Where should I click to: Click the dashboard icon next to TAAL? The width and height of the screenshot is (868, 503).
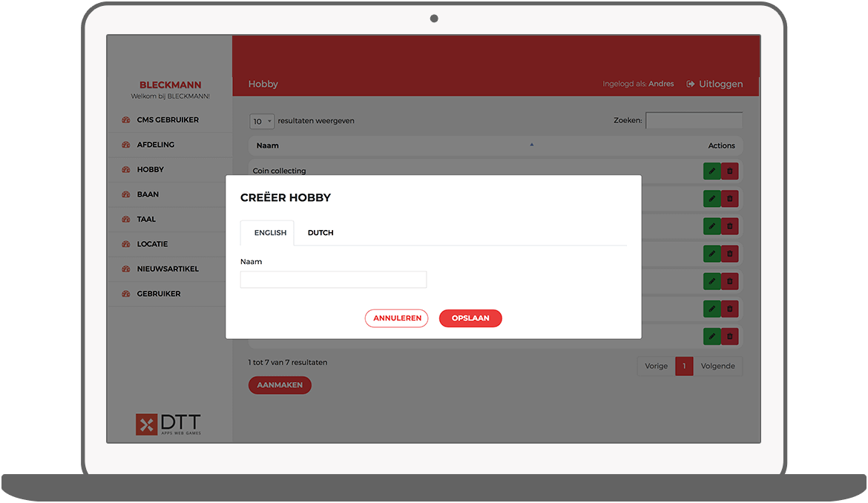[x=125, y=219]
